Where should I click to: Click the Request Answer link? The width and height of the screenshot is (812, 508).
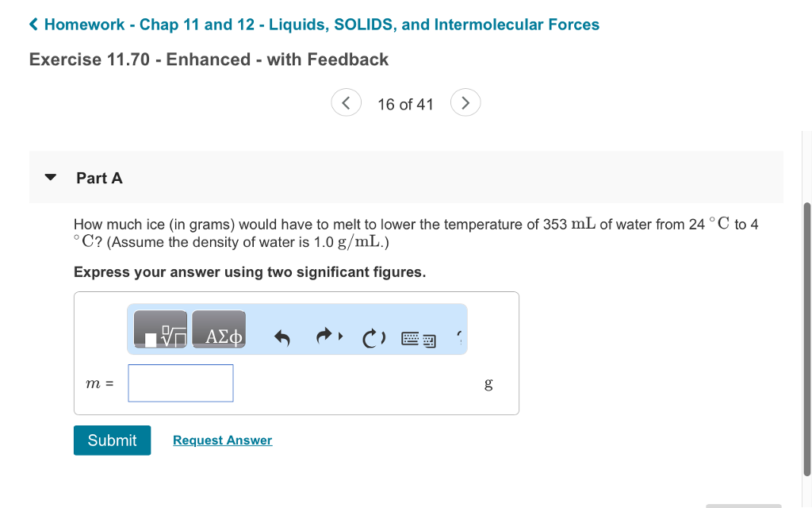(222, 440)
